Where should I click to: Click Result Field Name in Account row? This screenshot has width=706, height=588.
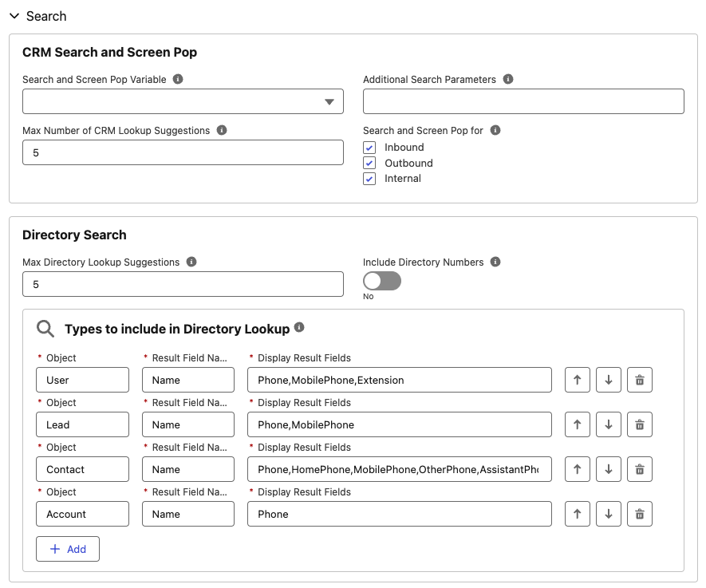tap(188, 514)
